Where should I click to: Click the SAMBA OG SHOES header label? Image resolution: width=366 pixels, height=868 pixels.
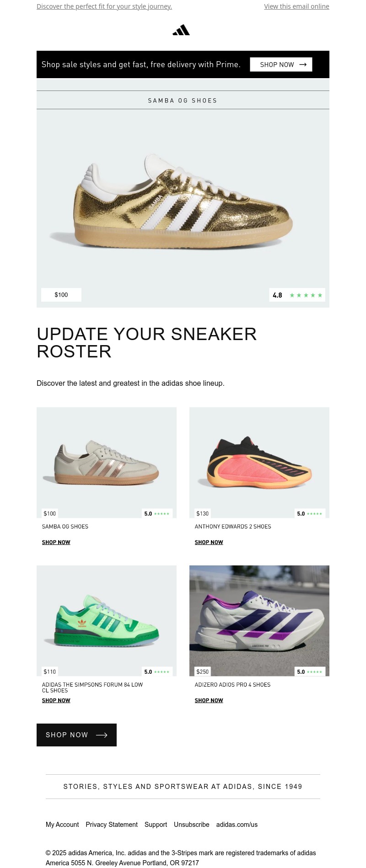click(x=183, y=101)
